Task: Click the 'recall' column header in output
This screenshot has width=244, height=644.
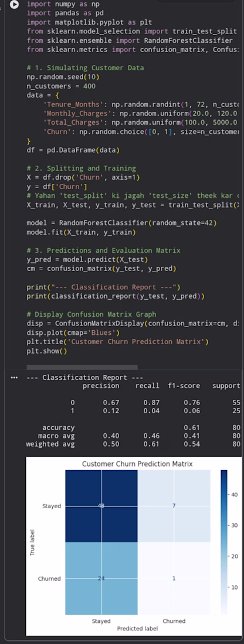Action: (147, 386)
